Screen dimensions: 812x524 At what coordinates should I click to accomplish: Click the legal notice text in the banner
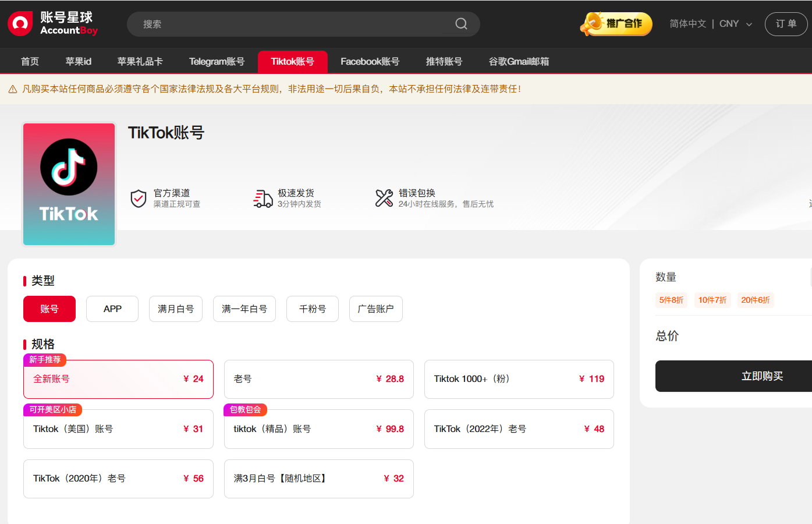[x=271, y=89]
